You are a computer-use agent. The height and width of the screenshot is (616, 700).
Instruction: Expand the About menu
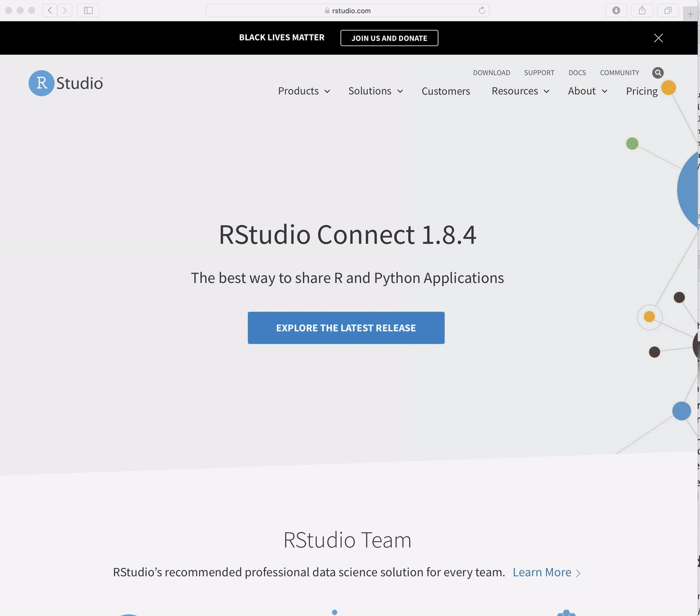click(588, 91)
